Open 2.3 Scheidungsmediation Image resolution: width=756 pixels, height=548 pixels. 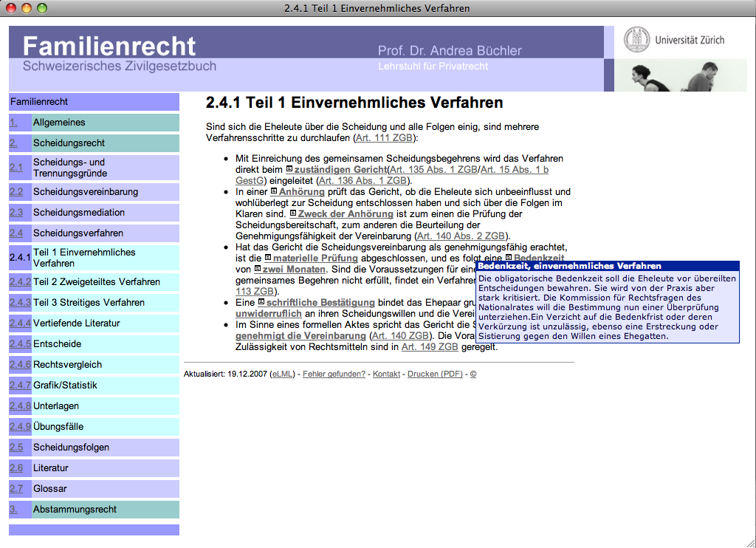coord(94,213)
